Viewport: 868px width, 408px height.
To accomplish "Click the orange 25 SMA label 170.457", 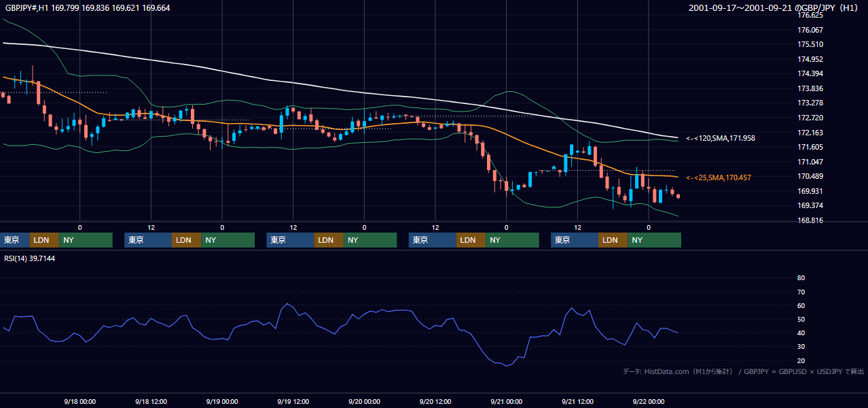I will pyautogui.click(x=719, y=177).
